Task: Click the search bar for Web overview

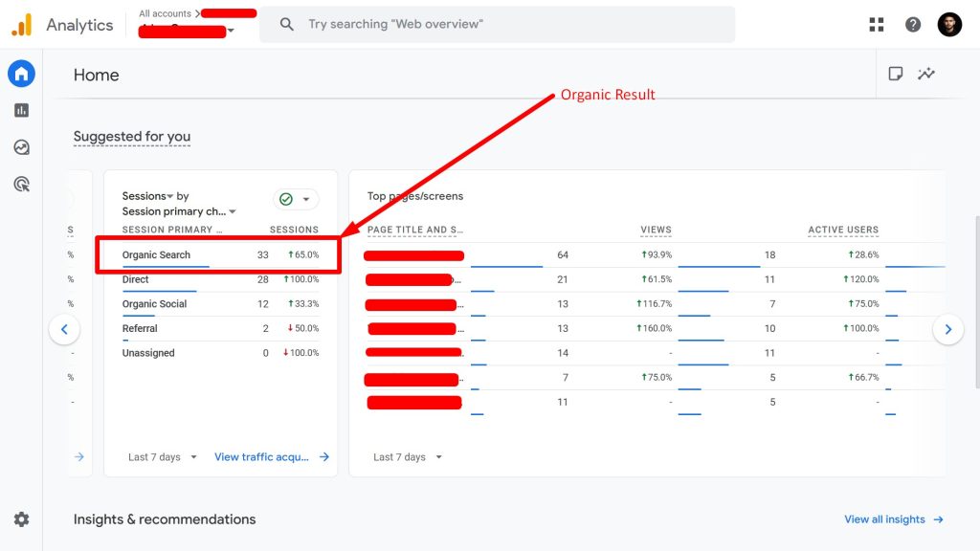Action: pyautogui.click(x=498, y=24)
